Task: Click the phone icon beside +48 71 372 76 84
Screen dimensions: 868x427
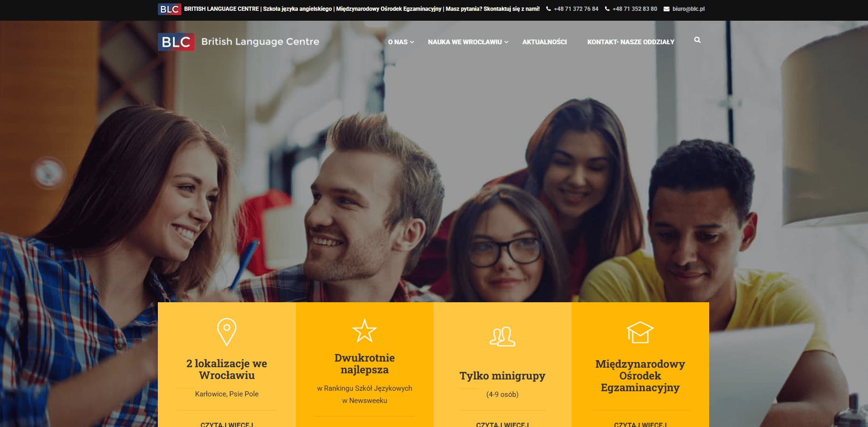Action: click(x=549, y=9)
